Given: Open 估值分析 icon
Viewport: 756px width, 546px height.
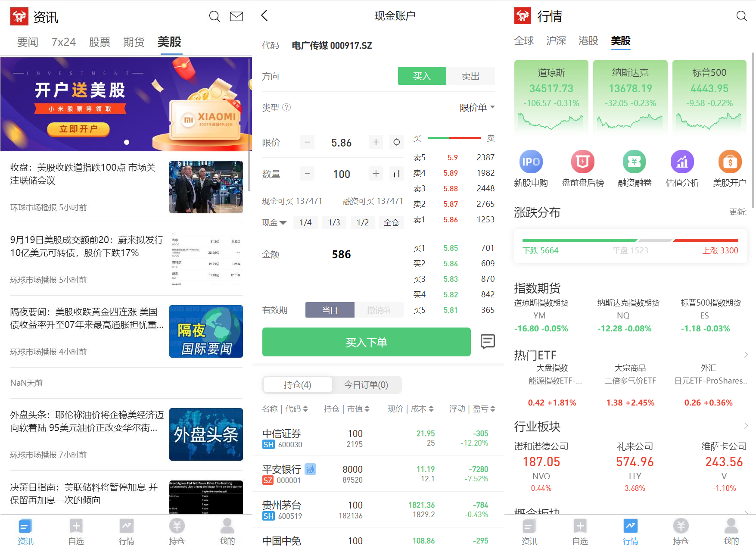Looking at the screenshot, I should [x=682, y=169].
